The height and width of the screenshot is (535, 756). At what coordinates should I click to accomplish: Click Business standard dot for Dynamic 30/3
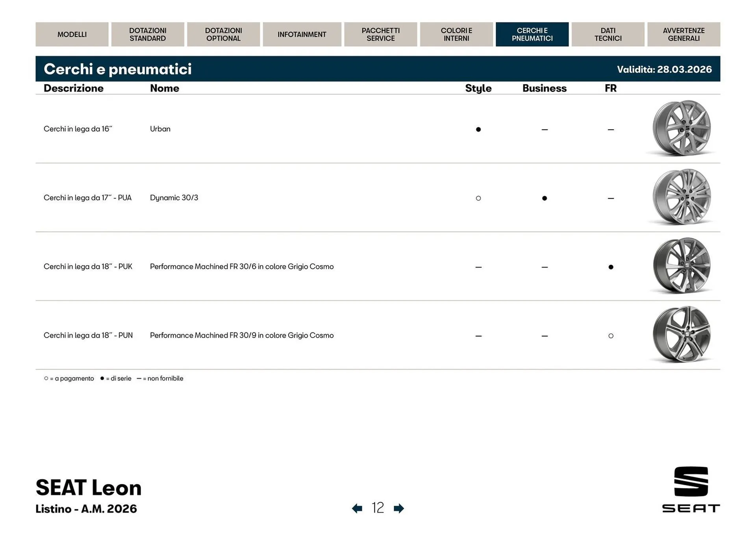pos(545,198)
